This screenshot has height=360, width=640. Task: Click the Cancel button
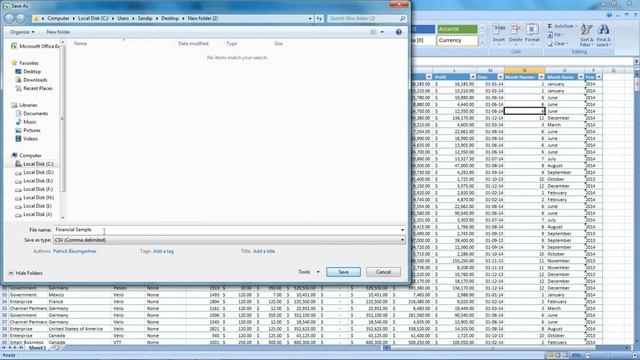click(383, 272)
